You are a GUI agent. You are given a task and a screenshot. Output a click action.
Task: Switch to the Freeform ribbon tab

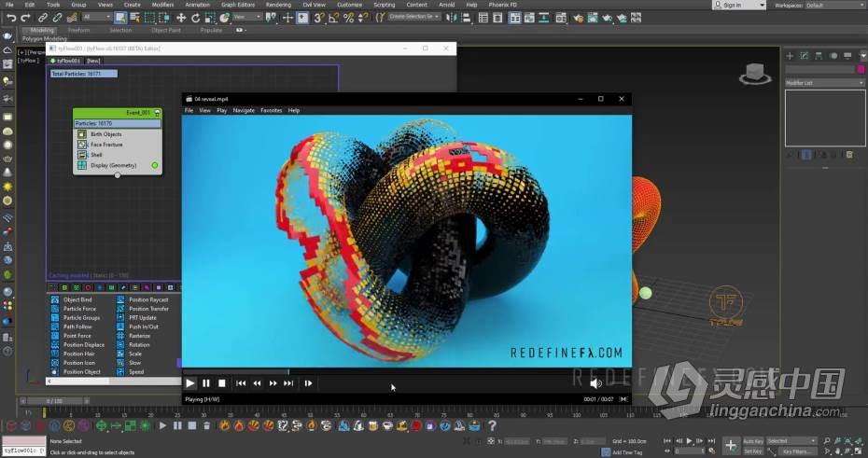78,30
